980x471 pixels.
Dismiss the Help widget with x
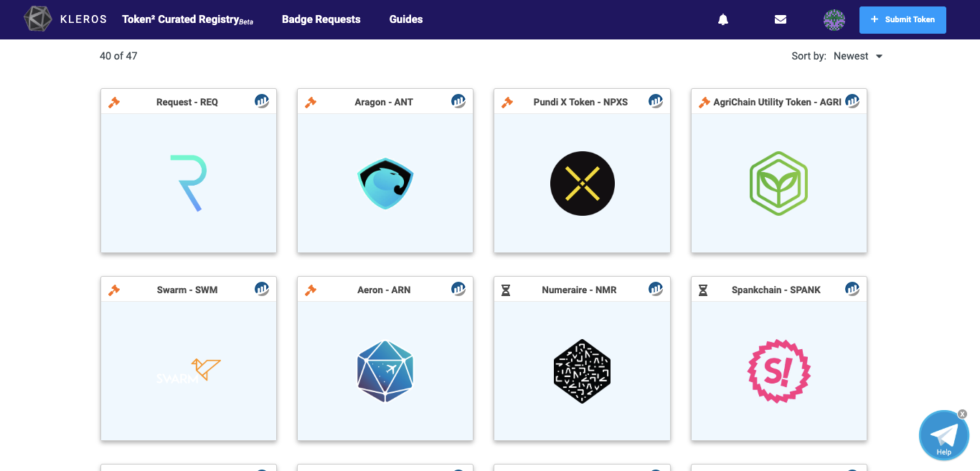(963, 414)
